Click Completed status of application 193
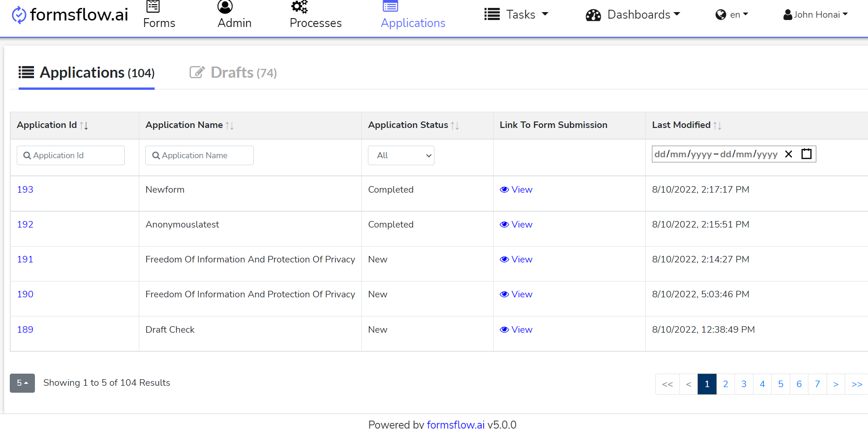This screenshot has width=868, height=429. point(391,190)
